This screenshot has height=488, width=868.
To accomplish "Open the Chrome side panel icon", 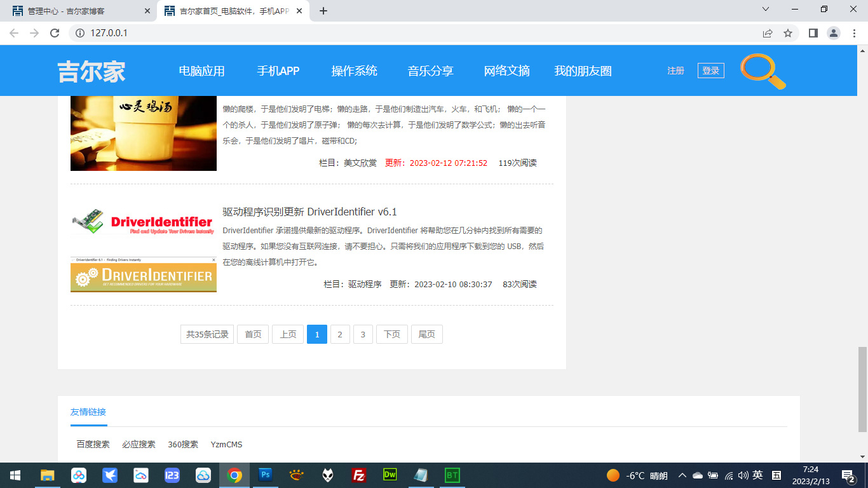I will (813, 33).
